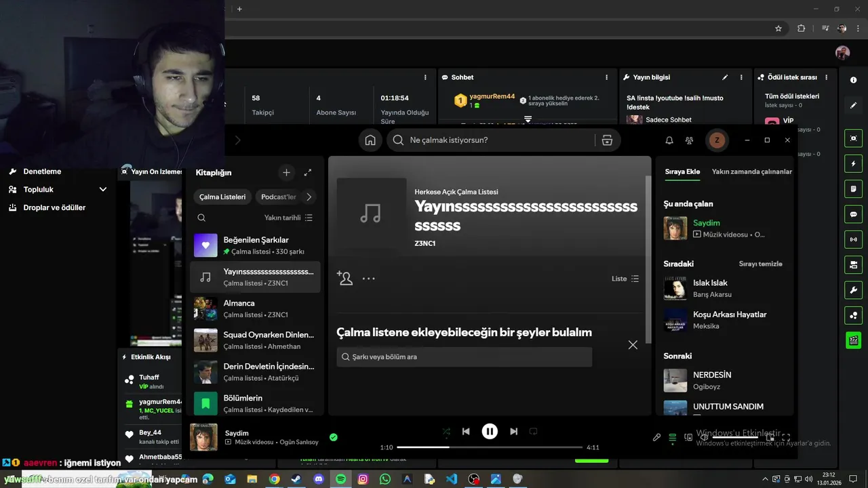Open the lyrics microphone icon in the player
The width and height of the screenshot is (868, 488).
click(x=656, y=438)
